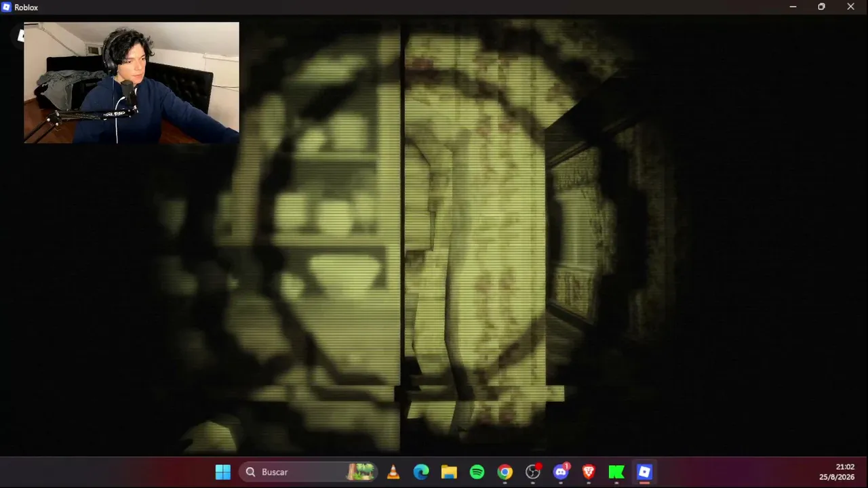Click the search highlight image in the Buscar box
Viewport: 868px width, 488px height.
pyautogui.click(x=361, y=472)
